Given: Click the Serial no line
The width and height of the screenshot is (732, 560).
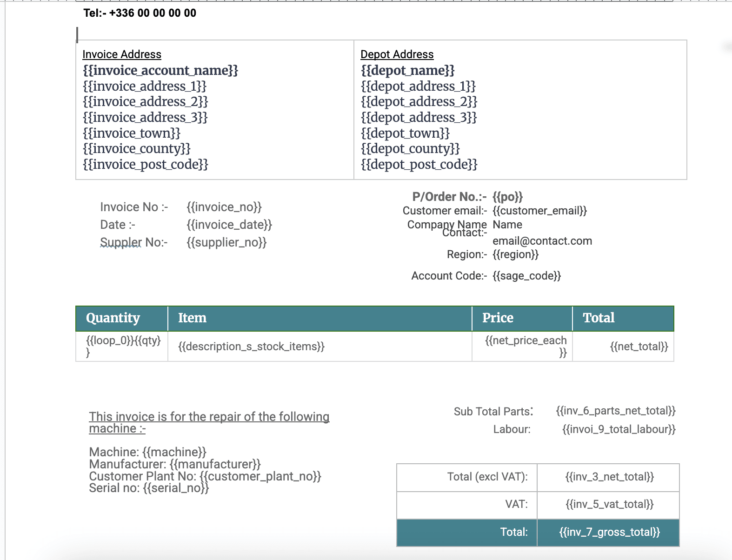Looking at the screenshot, I should pos(149,488).
